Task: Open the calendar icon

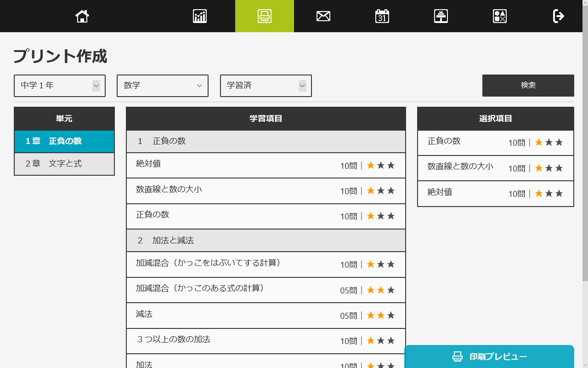Action: 382,16
